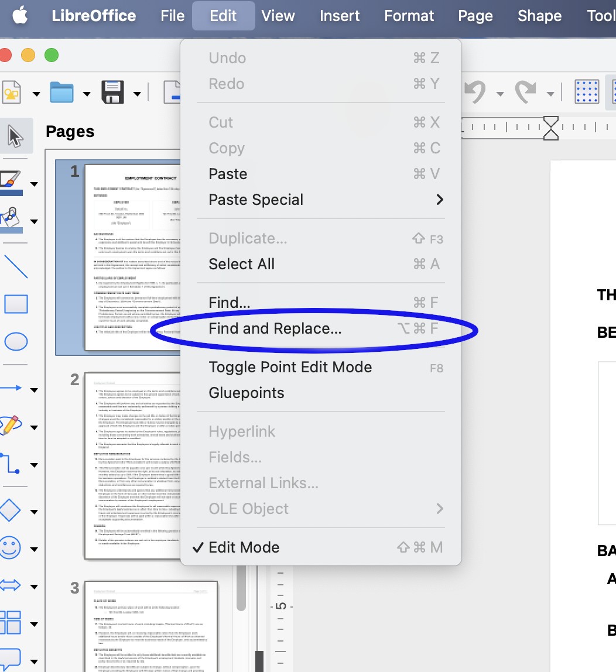This screenshot has height=672, width=616.
Task: Pick the Curves and Polygons pencil tool
Action: pyautogui.click(x=11, y=426)
